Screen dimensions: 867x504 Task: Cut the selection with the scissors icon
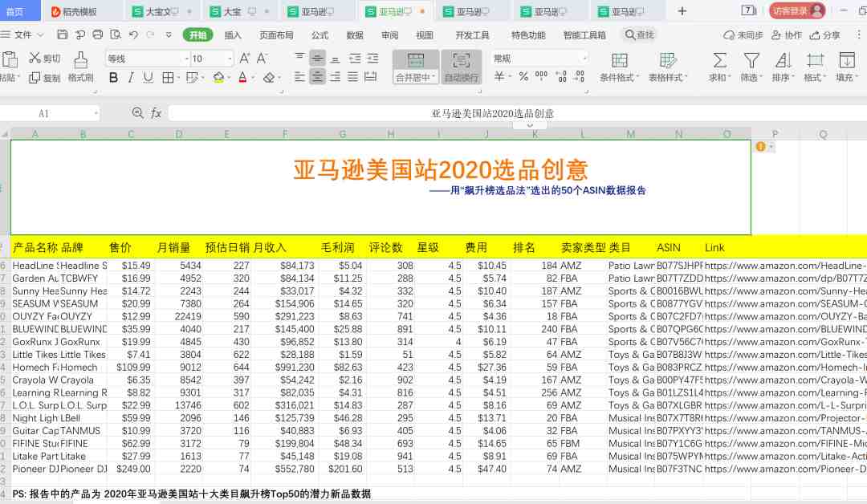[x=35, y=58]
